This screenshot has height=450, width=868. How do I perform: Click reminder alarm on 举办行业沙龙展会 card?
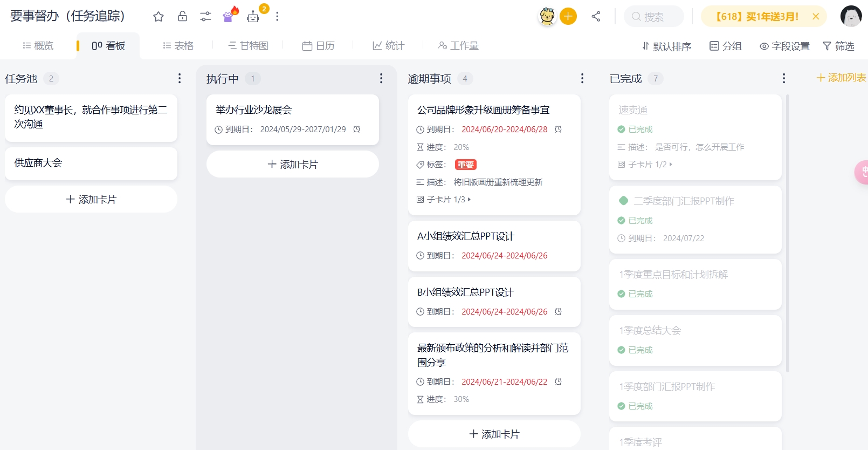(356, 129)
